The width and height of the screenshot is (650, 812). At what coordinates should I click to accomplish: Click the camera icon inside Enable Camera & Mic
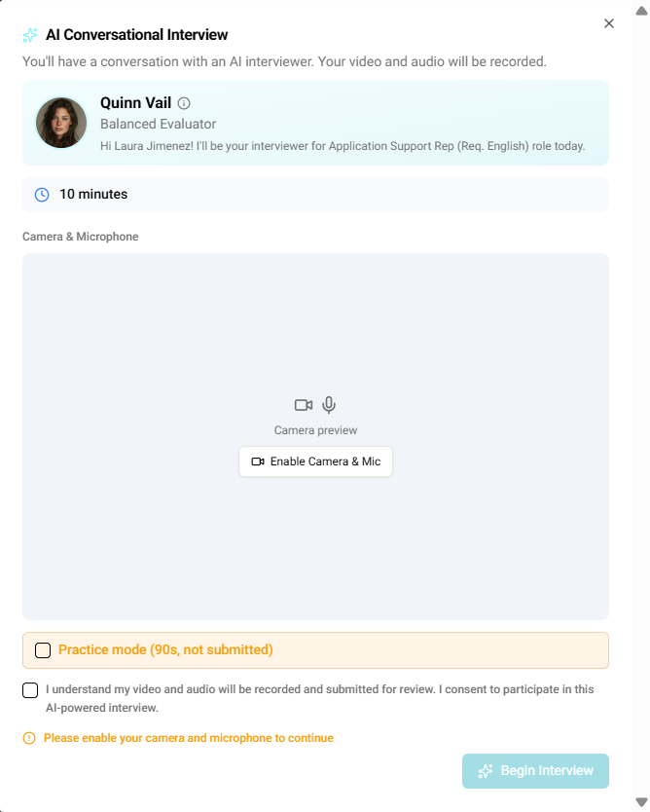(258, 461)
